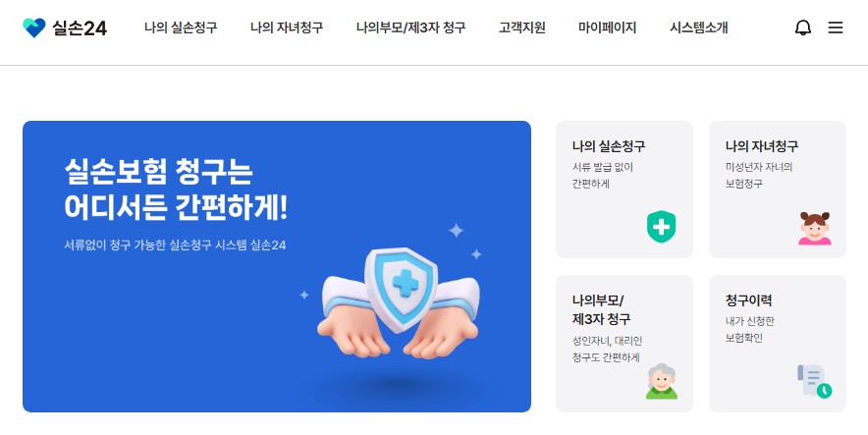Click the green shield plus icon
Image resolution: width=868 pixels, height=435 pixels.
click(x=661, y=227)
